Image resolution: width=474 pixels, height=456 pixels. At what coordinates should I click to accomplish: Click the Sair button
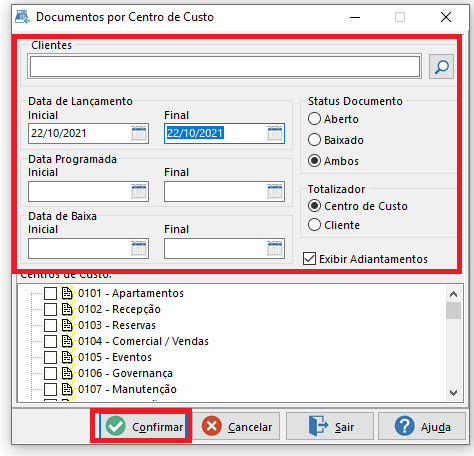[x=330, y=426]
